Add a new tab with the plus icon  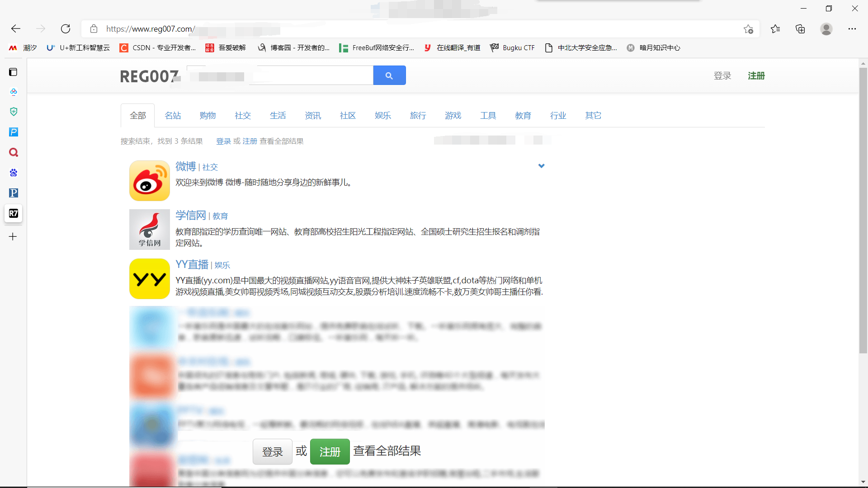13,236
